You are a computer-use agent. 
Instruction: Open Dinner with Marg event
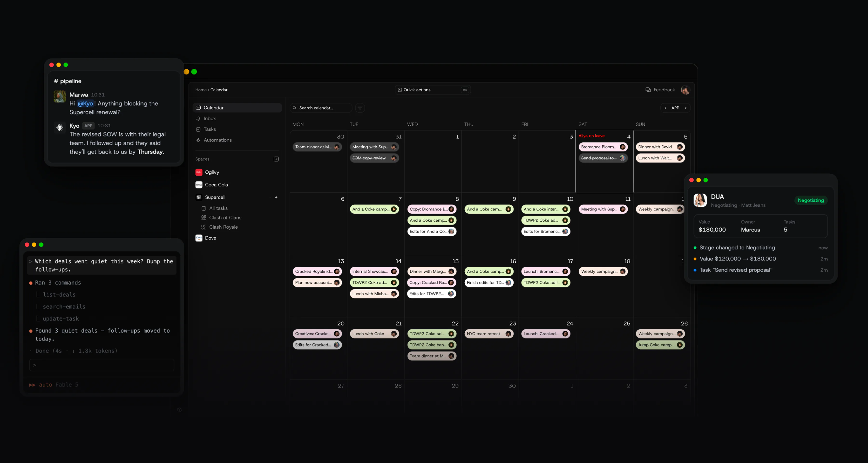point(432,272)
